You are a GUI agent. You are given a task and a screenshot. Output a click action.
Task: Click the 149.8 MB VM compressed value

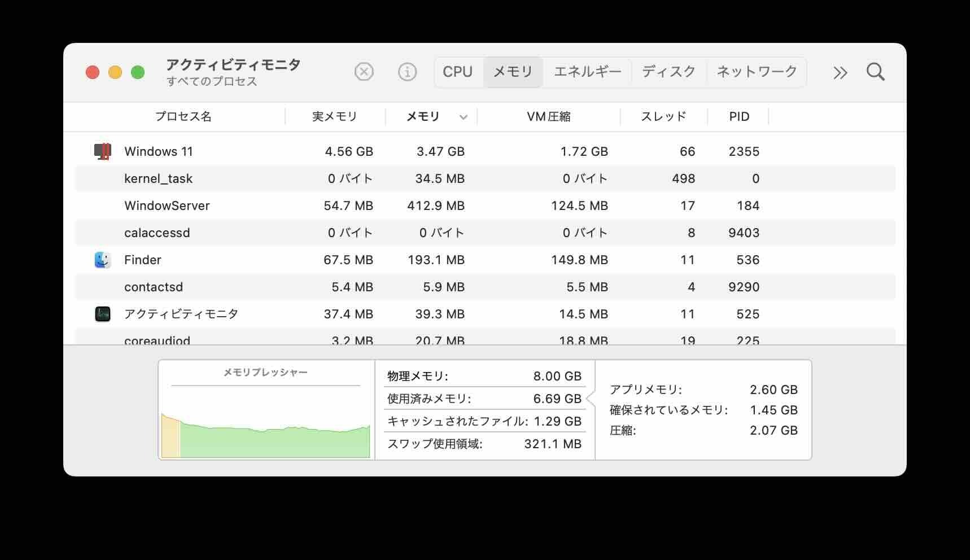click(579, 260)
